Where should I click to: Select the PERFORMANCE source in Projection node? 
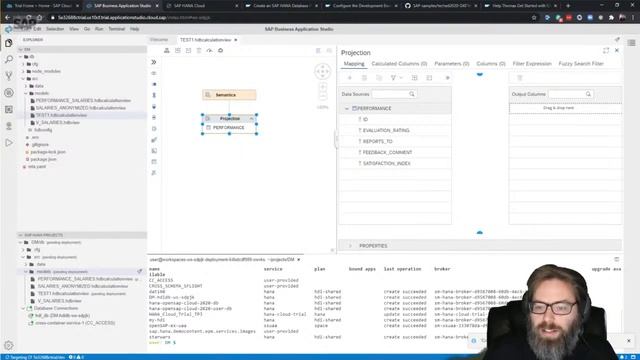(229, 128)
